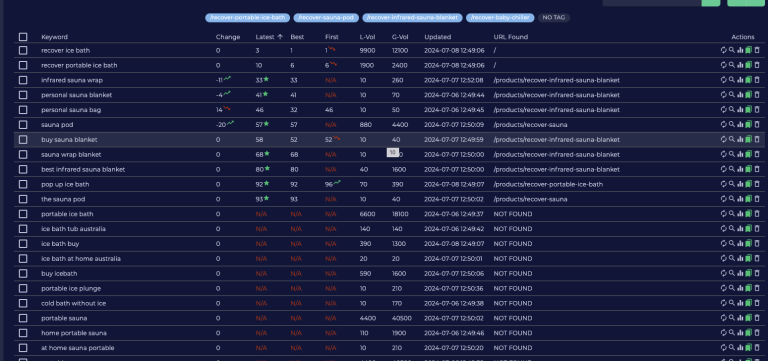This screenshot has width=768, height=361.
Task: Delete the 'cold bath without ice' keyword
Action: 757,303
